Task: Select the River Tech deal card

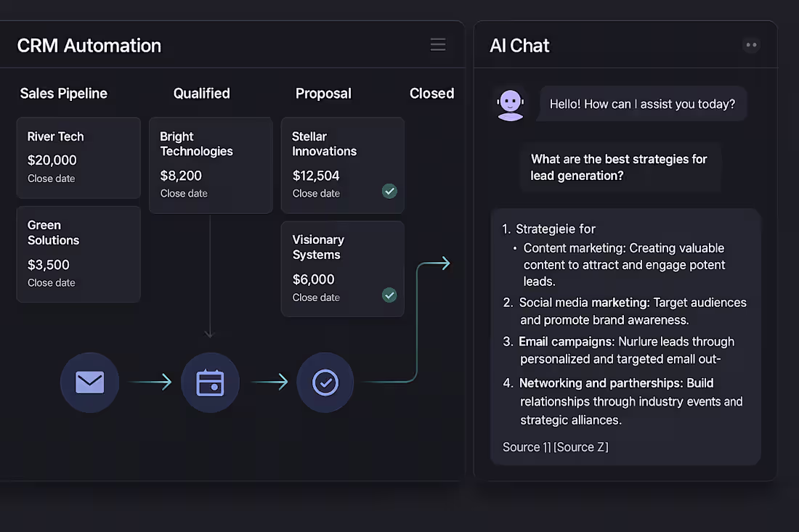Action: (x=78, y=157)
